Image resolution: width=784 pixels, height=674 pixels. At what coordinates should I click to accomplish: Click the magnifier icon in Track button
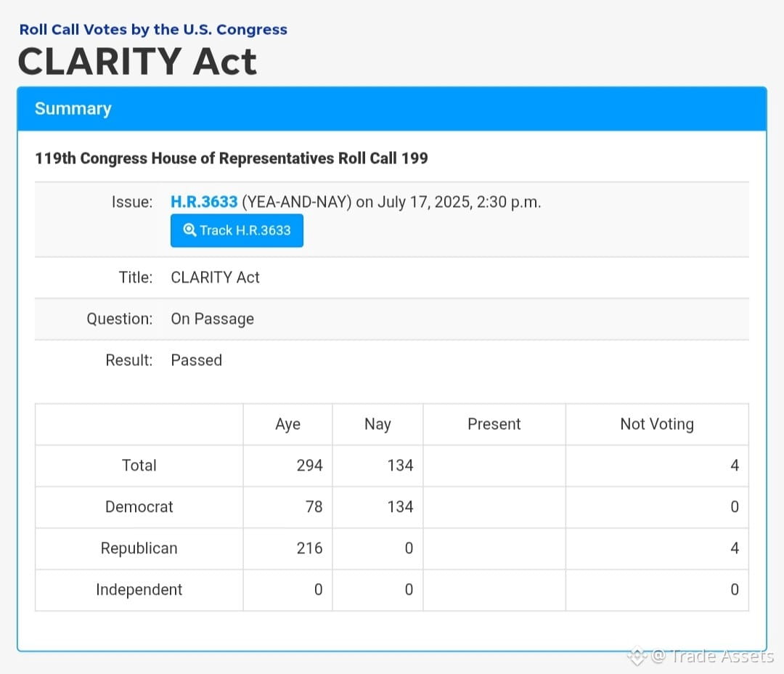point(189,230)
